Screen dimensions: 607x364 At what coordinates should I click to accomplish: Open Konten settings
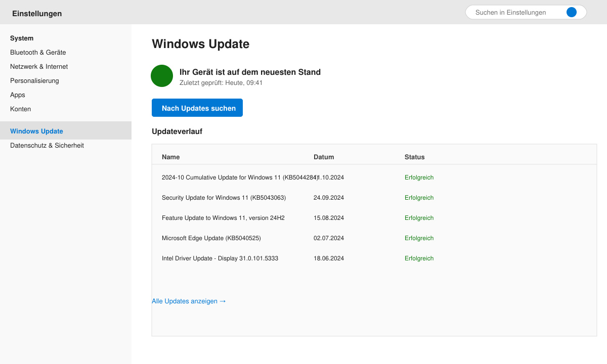[x=20, y=109]
